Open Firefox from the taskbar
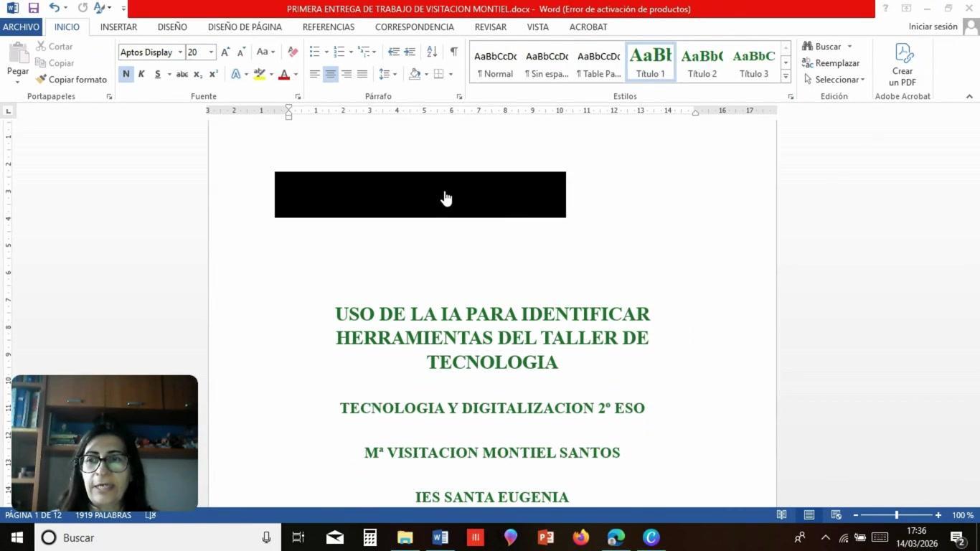Viewport: 980px width, 551px height. (581, 537)
